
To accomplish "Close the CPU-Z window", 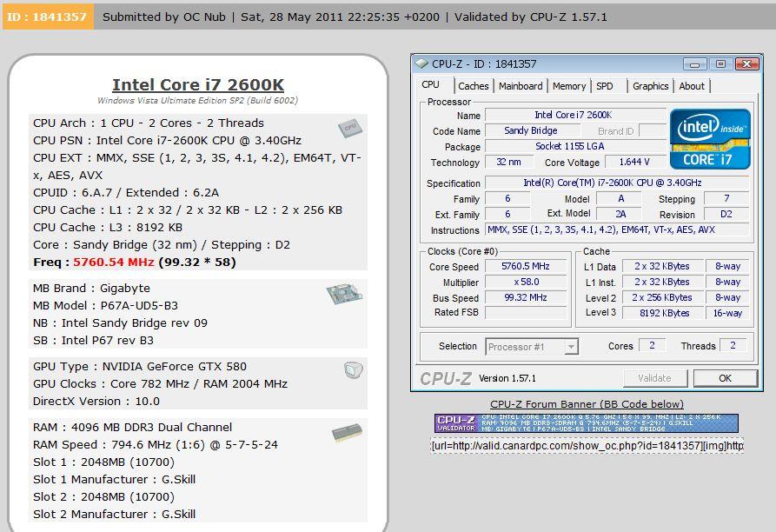I will [x=746, y=63].
